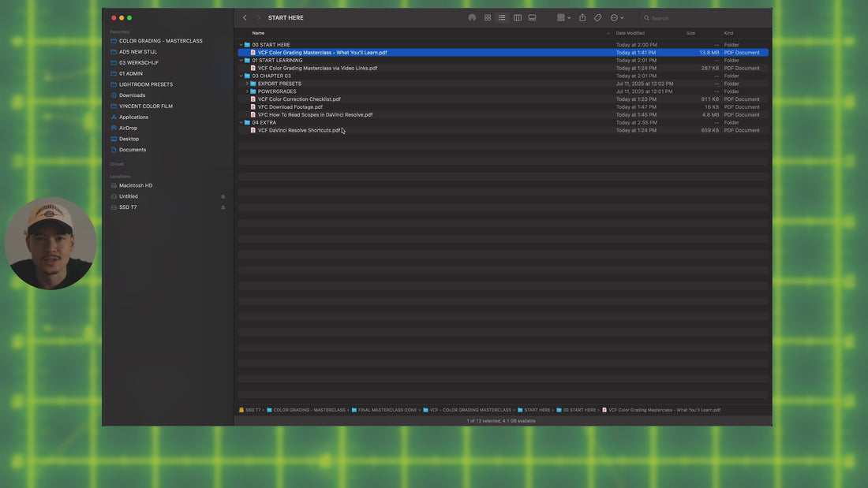Switch to icon grid view
The width and height of the screenshot is (868, 488).
pyautogui.click(x=488, y=17)
